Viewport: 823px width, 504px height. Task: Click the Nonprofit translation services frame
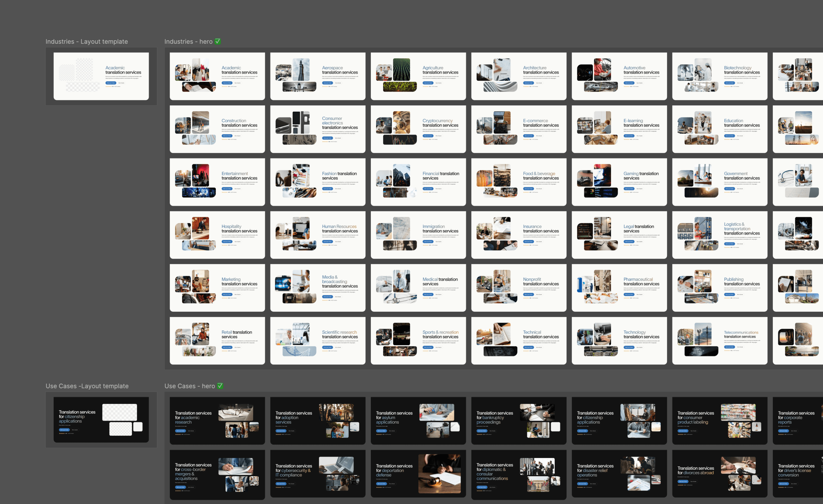[519, 288]
